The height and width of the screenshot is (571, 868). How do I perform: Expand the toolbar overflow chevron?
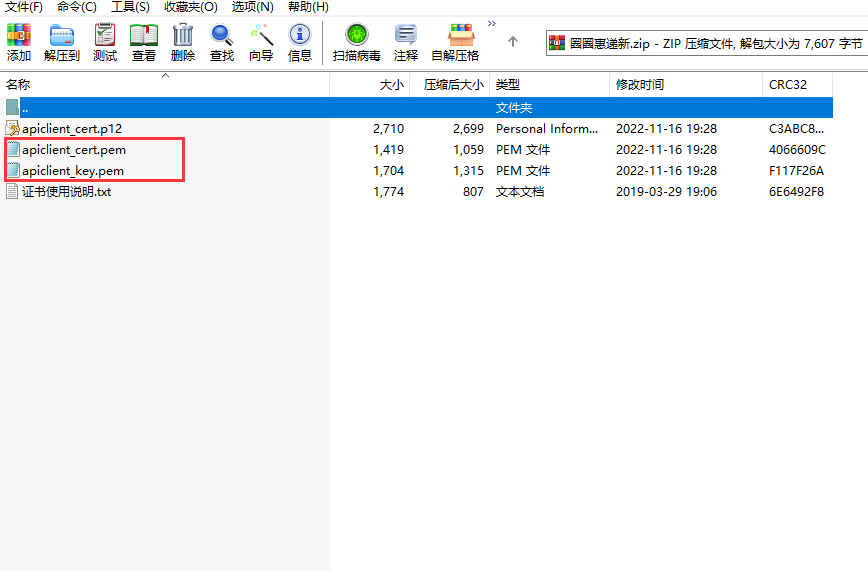[x=492, y=23]
